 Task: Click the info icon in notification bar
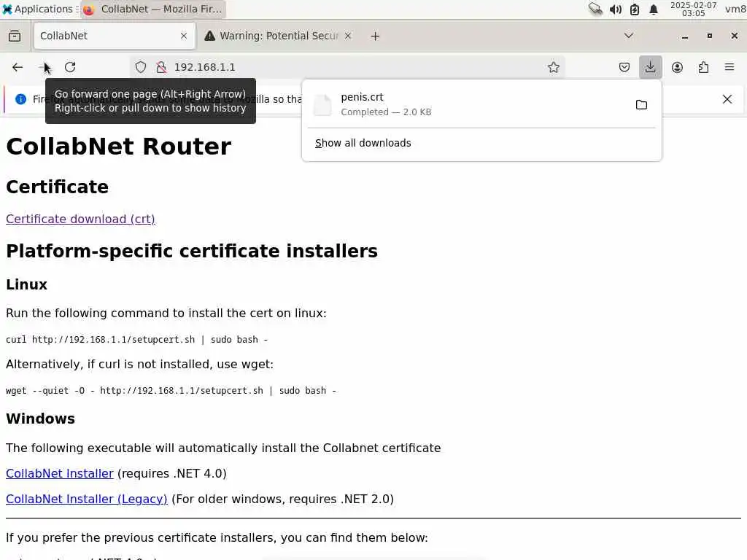[20, 99]
